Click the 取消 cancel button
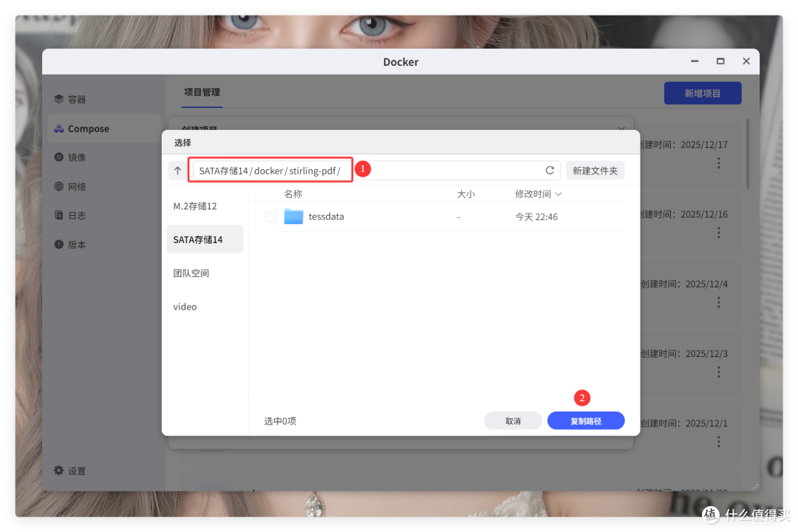The width and height of the screenshot is (798, 532). point(513,420)
